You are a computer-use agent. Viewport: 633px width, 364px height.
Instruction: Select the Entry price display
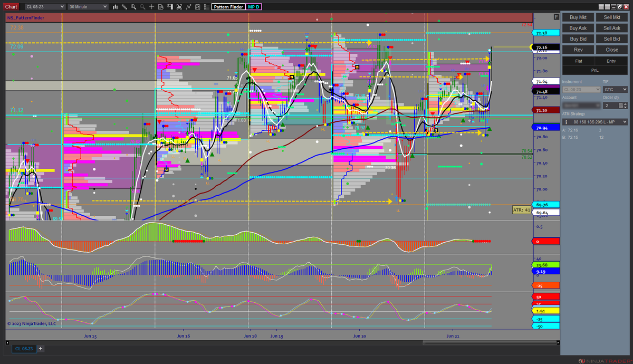(x=611, y=61)
